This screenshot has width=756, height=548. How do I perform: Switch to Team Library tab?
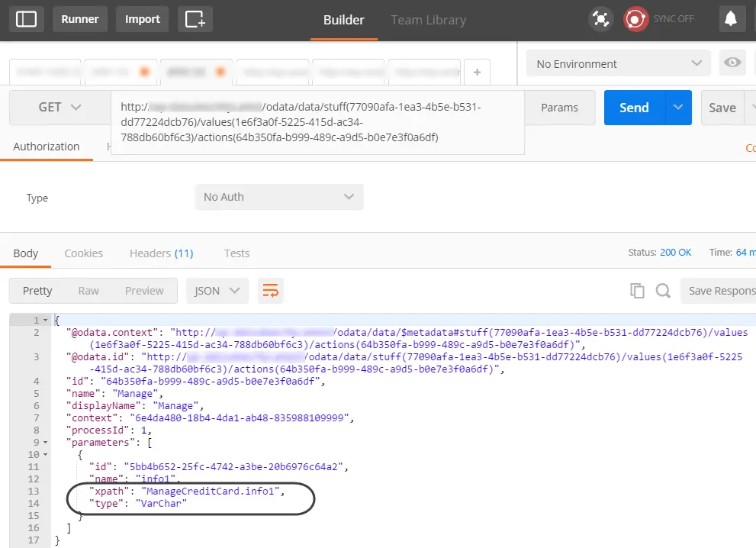[x=428, y=20]
